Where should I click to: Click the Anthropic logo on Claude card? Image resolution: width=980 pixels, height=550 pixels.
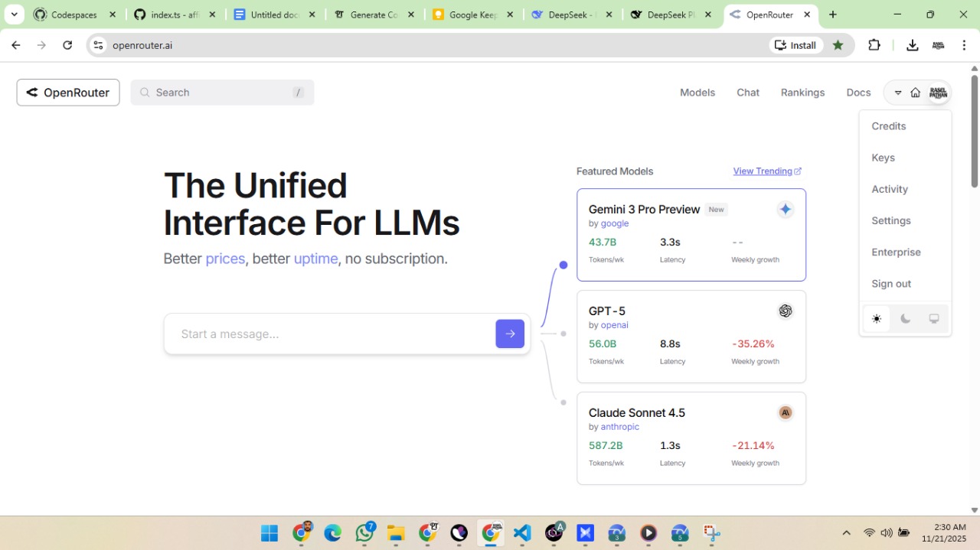point(785,412)
